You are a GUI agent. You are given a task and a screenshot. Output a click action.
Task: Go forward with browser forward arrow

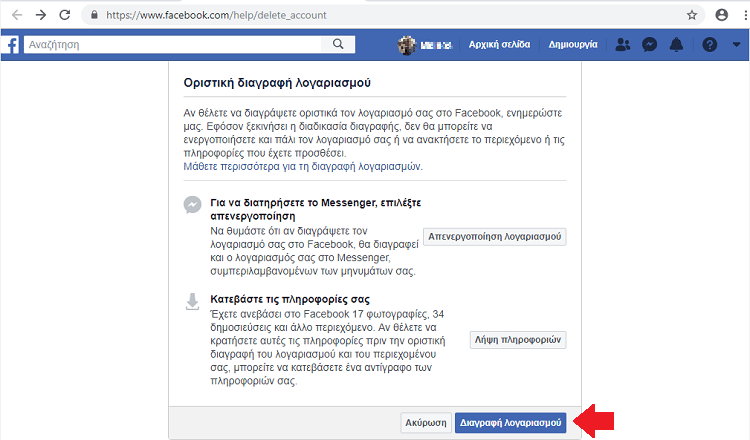point(41,15)
